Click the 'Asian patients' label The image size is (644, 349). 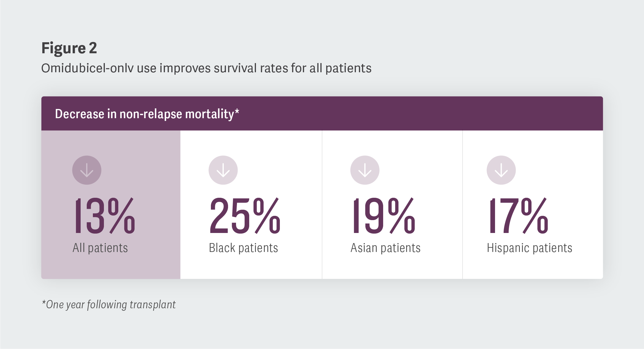(385, 248)
